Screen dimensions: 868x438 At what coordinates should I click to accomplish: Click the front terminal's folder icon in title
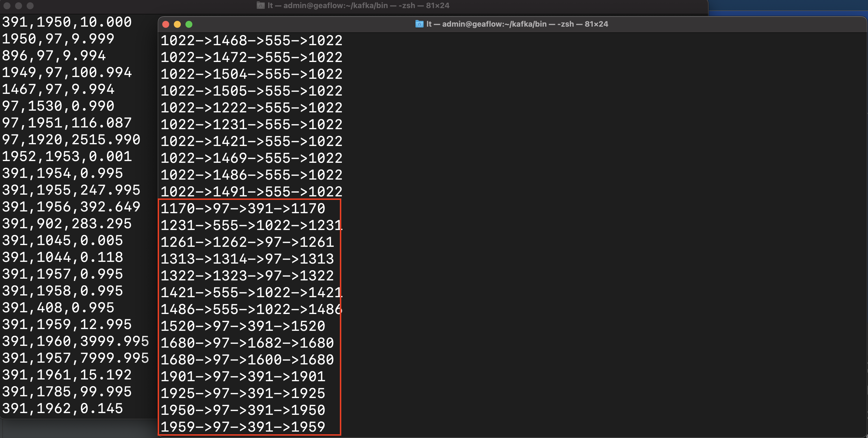[x=419, y=24]
